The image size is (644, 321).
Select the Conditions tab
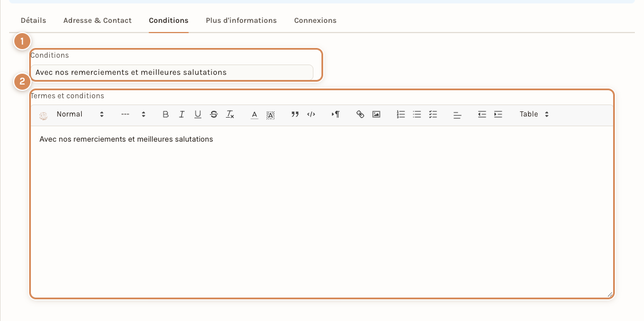[168, 21]
